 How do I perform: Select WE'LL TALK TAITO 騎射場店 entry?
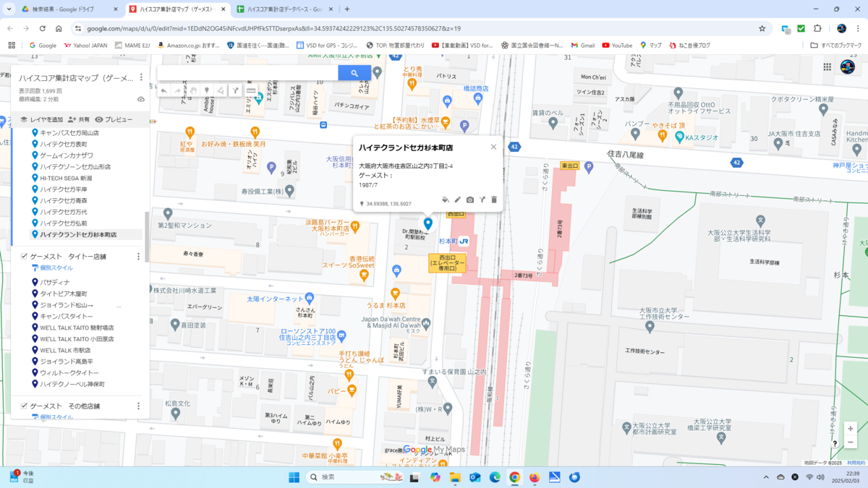[77, 328]
